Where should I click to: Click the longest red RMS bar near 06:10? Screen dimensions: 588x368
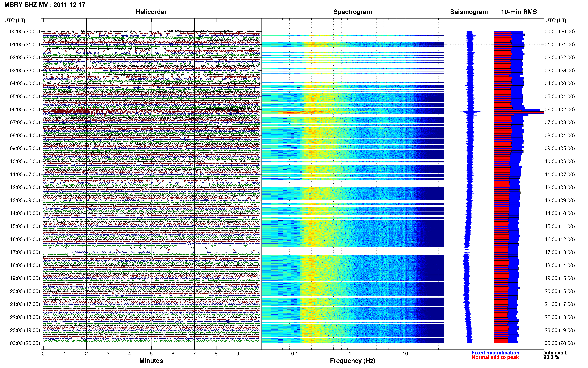click(x=519, y=112)
